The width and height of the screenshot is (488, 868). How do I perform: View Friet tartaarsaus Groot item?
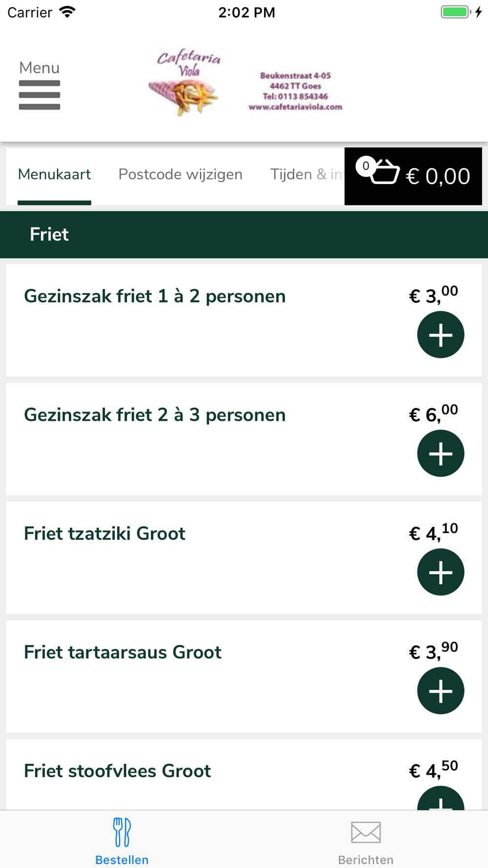[x=122, y=652]
